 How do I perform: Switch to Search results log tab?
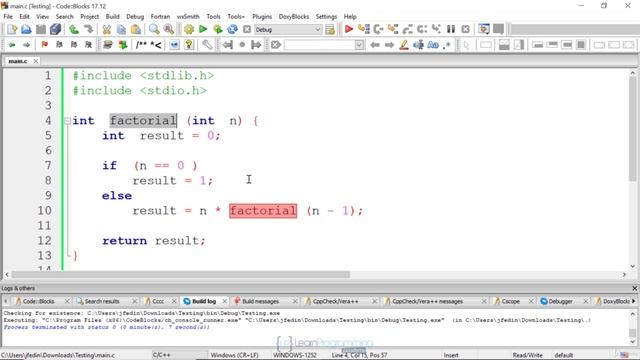click(x=102, y=301)
